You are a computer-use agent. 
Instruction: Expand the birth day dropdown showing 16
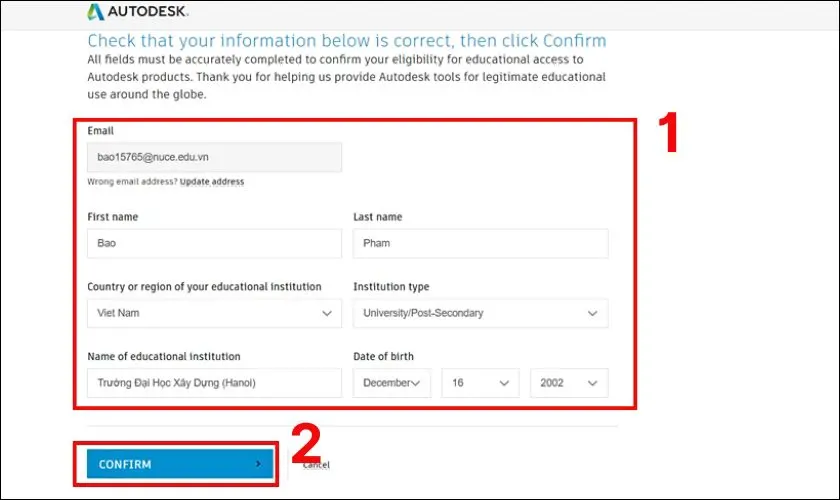(x=480, y=383)
